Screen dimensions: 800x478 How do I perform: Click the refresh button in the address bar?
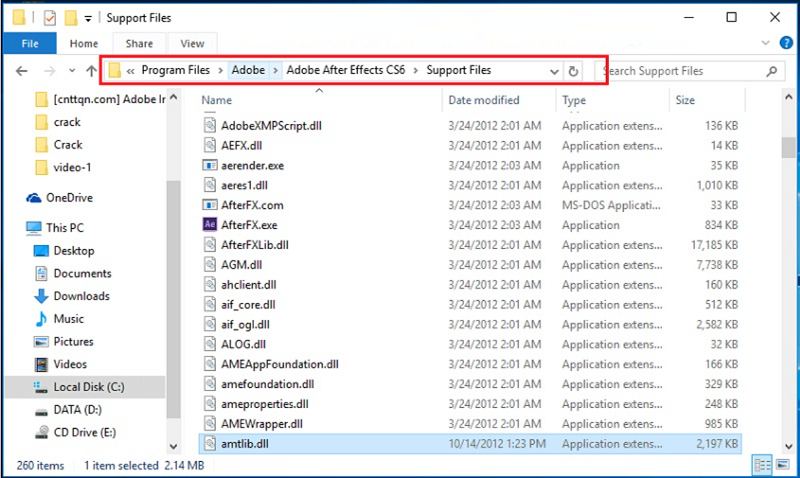[x=573, y=71]
